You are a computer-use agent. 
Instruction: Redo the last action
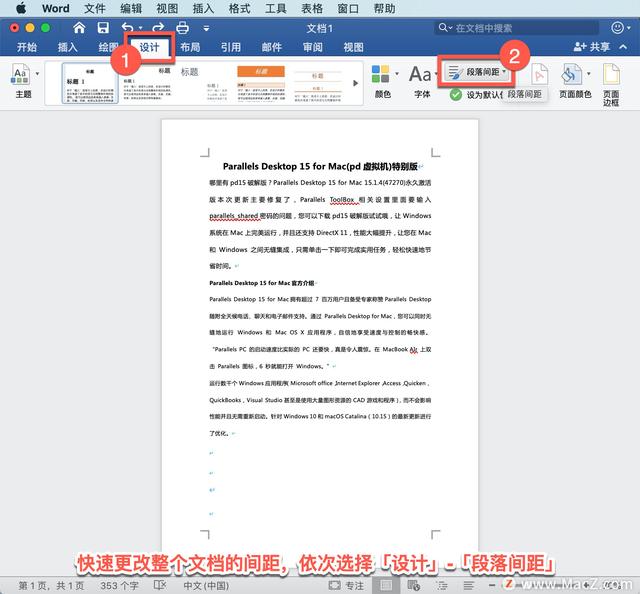coord(158,28)
